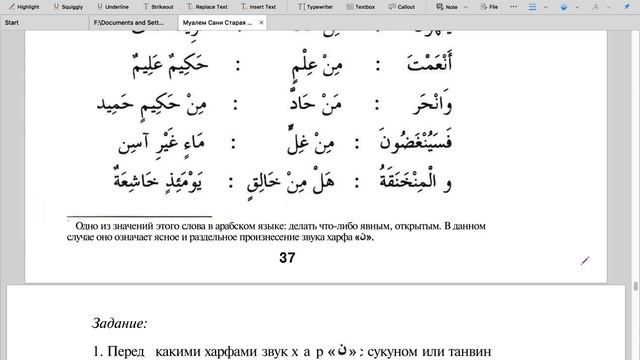The image size is (640, 360).
Task: Select the Insert Text tool
Action: pyautogui.click(x=258, y=7)
